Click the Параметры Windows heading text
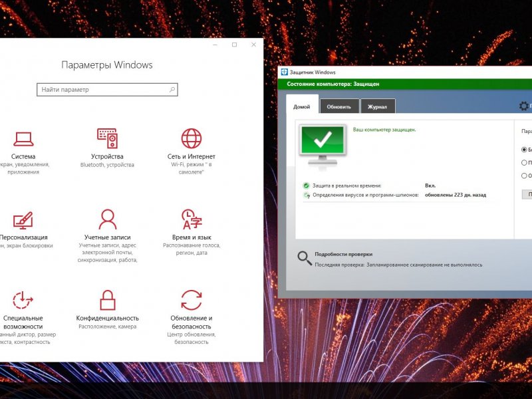532x399 pixels. 107,65
